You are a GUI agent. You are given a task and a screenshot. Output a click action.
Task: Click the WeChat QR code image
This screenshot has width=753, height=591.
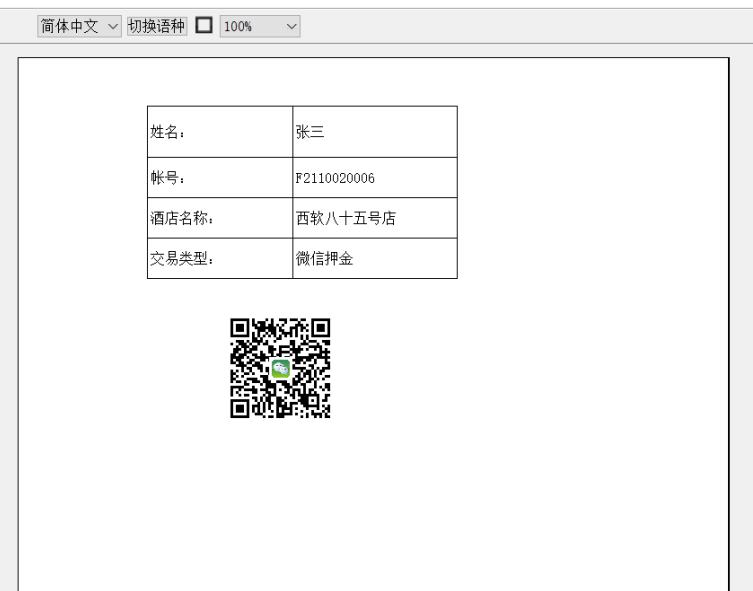tap(280, 368)
